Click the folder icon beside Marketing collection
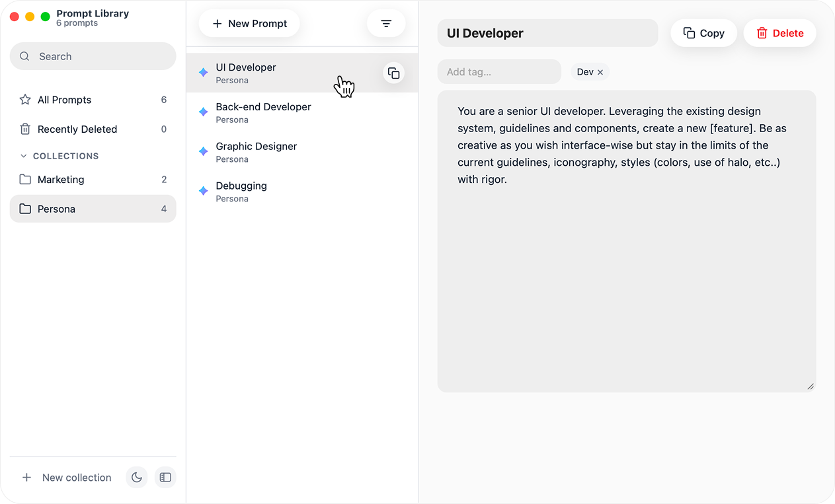 (x=26, y=179)
